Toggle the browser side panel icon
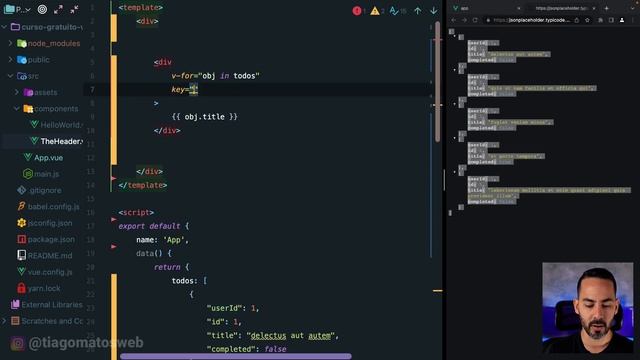 coord(611,20)
